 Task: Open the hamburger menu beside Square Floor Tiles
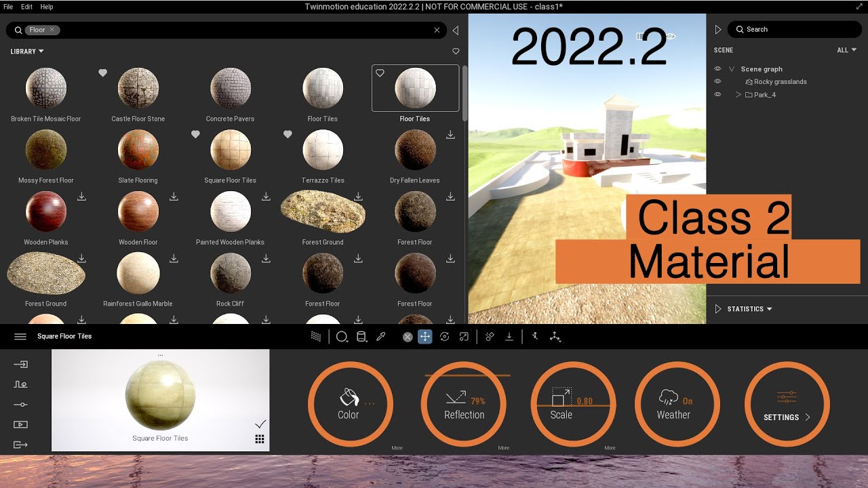click(20, 337)
